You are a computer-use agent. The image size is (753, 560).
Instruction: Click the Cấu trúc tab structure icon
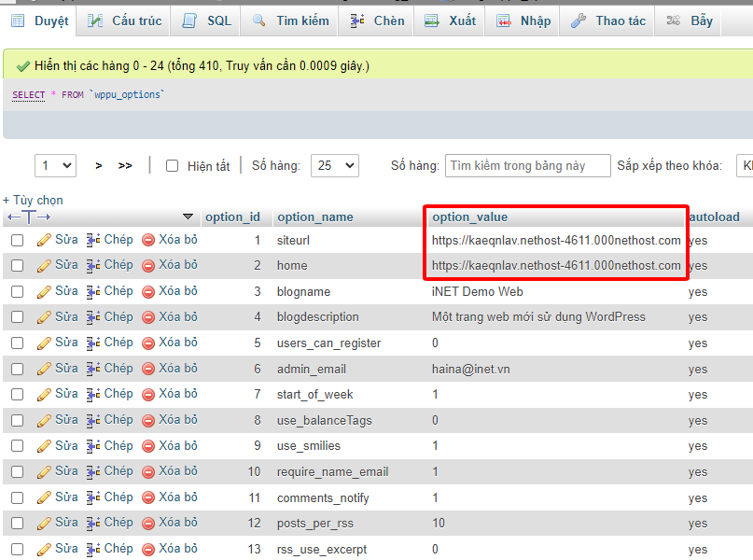94,21
